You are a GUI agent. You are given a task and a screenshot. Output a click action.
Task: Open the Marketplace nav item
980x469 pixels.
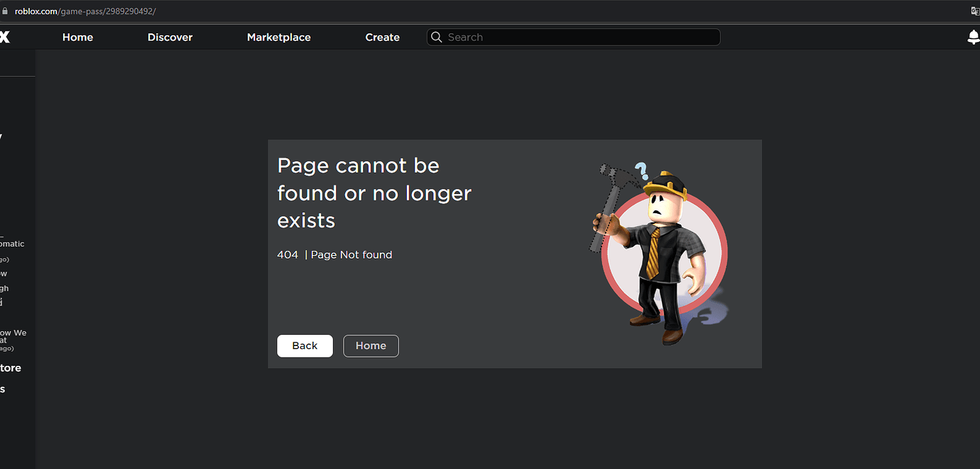(278, 37)
